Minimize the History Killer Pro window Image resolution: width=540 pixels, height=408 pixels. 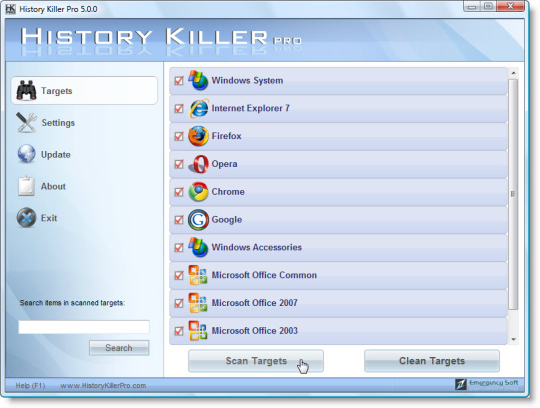coord(472,6)
